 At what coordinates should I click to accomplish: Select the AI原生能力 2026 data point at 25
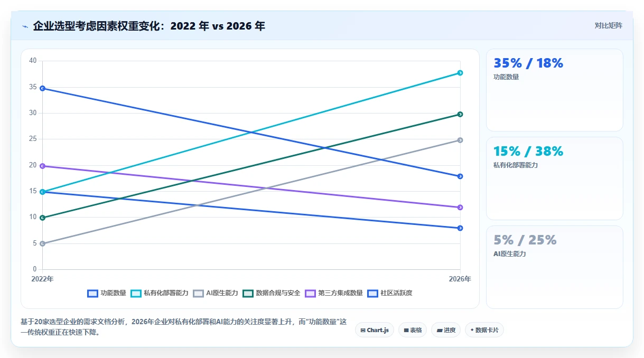click(460, 140)
